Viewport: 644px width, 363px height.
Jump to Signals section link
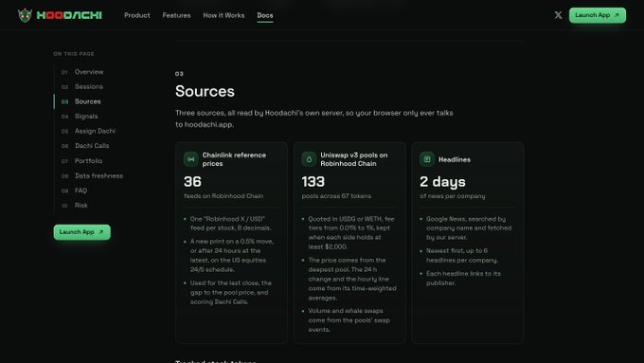click(86, 116)
